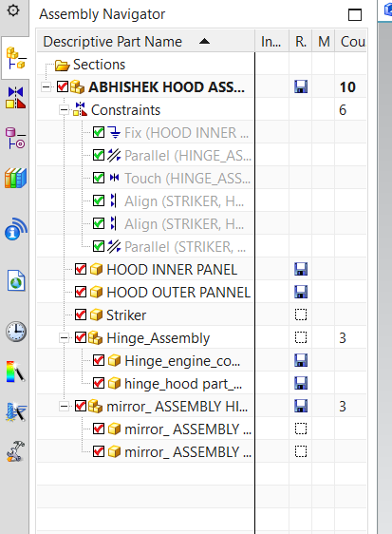Viewport: 392px width, 534px height.
Task: Click the settings gear icon
Action: coord(13,10)
